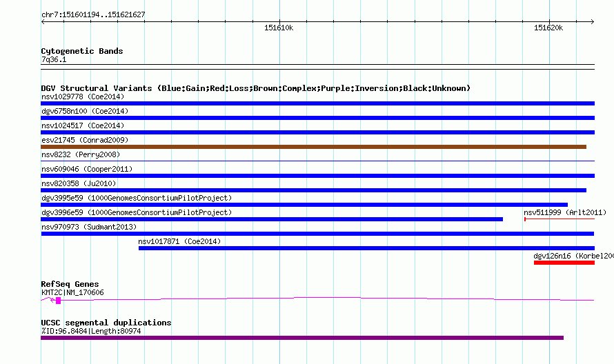Select the red nsv511999 (Arlt2011) loss variant
Screen dimensions: 614x364
(x=559, y=219)
